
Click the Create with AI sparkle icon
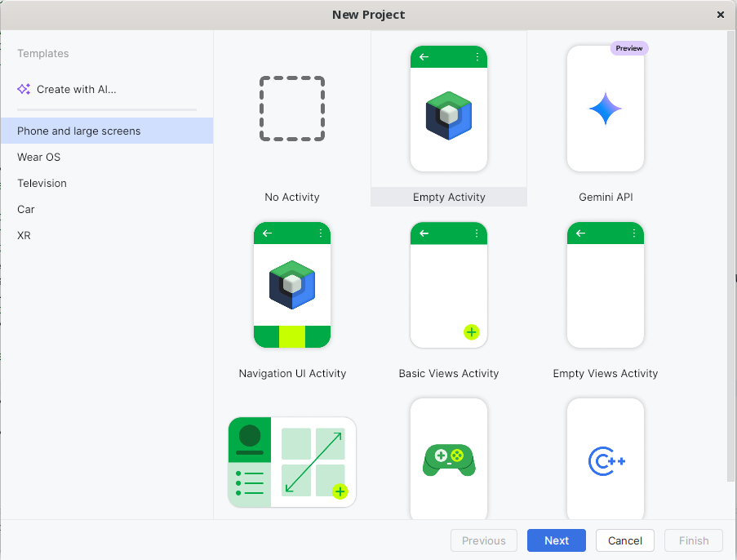click(24, 89)
